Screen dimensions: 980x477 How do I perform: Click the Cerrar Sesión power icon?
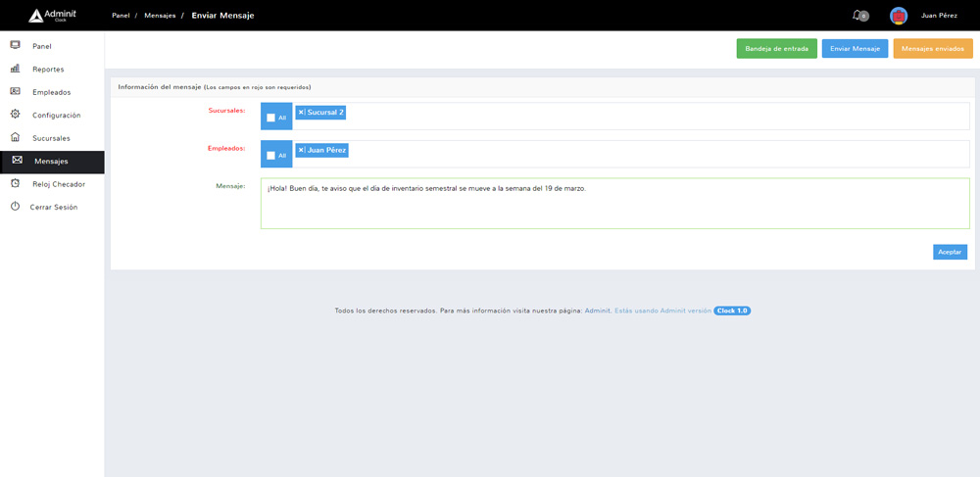(x=15, y=207)
